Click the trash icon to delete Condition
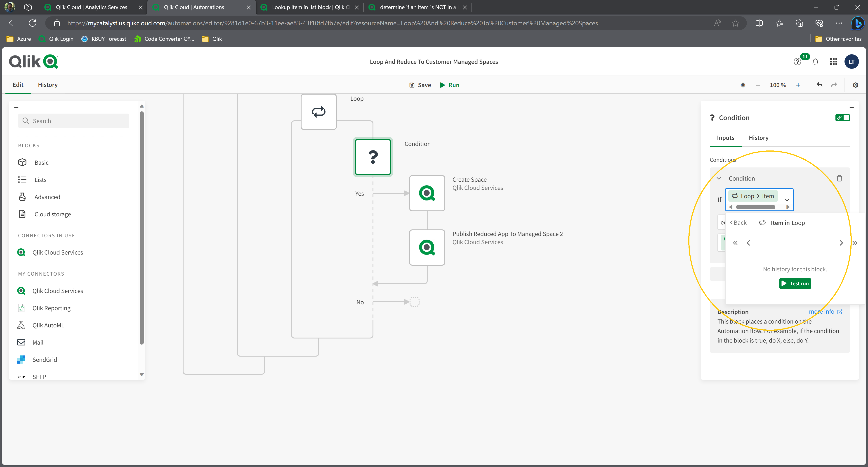The width and height of the screenshot is (868, 467). click(839, 178)
